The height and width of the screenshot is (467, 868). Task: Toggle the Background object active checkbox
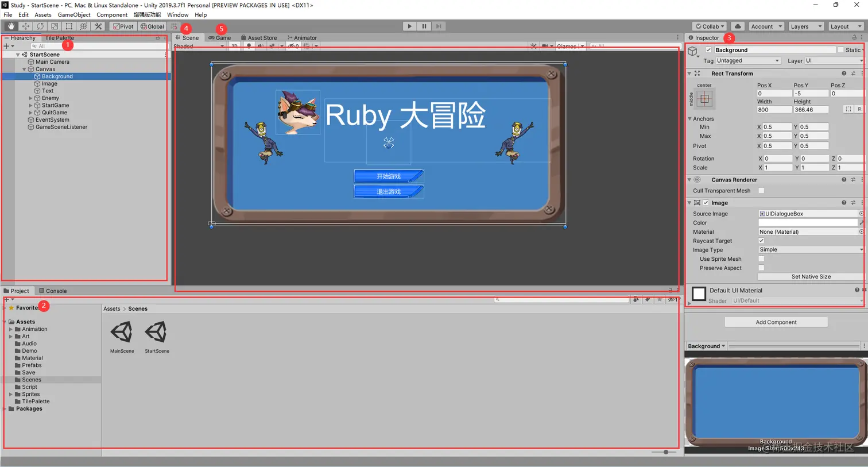point(708,50)
